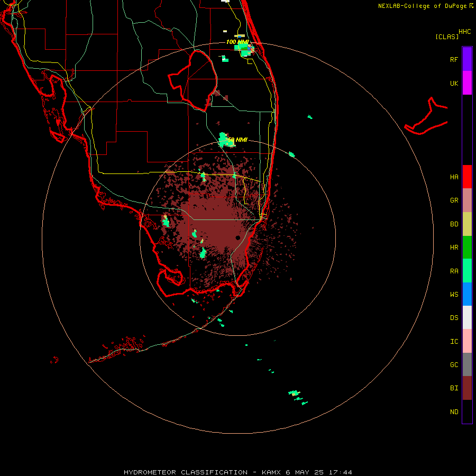Click the RF legend label

point(454,60)
